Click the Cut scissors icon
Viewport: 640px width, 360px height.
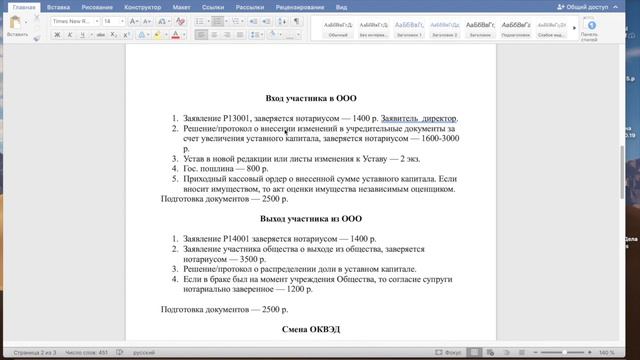(37, 18)
